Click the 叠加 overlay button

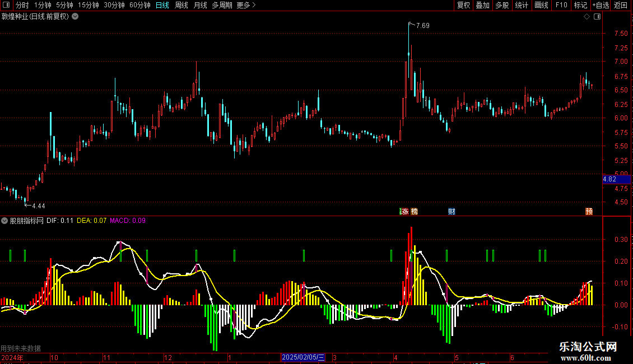click(482, 5)
